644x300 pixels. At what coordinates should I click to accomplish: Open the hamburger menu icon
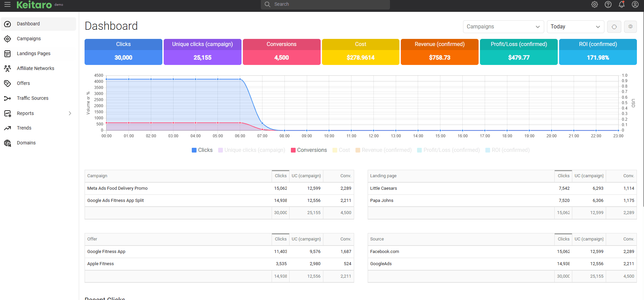point(7,4)
